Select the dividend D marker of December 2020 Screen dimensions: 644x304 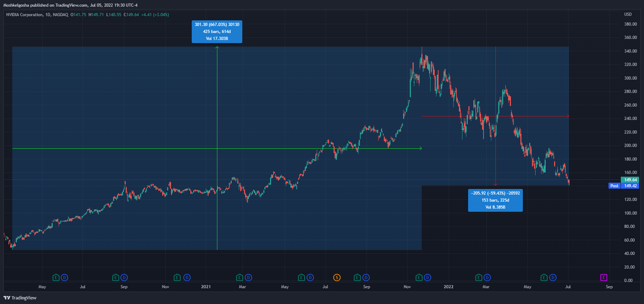(187, 278)
